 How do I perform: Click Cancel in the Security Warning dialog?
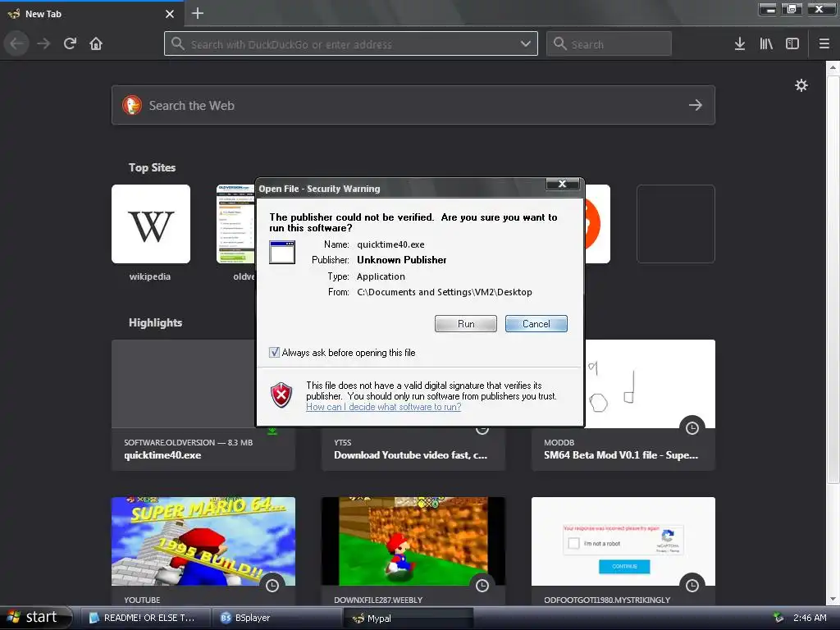[x=536, y=323]
